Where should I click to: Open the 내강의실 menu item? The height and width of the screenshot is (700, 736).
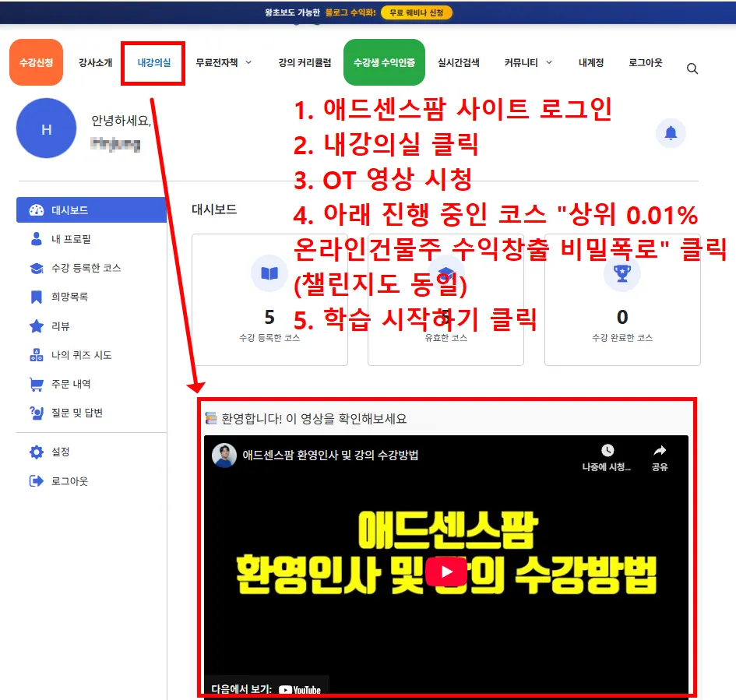tap(153, 63)
